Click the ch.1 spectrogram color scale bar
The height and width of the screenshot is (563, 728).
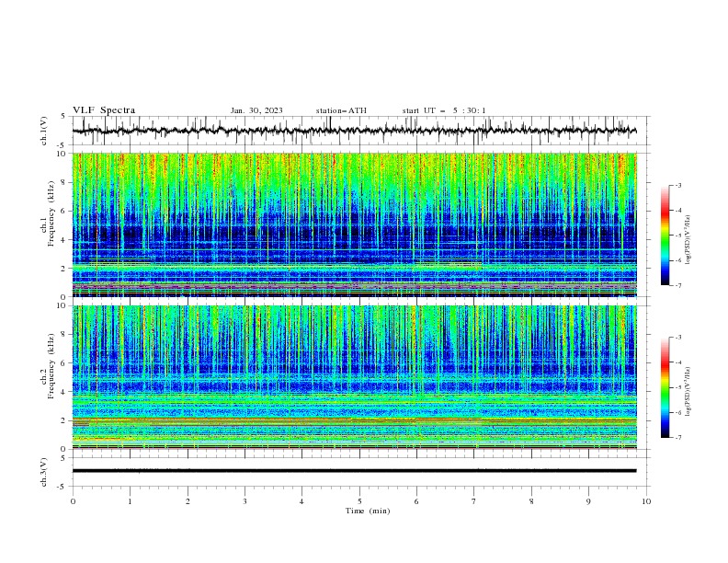(665, 236)
